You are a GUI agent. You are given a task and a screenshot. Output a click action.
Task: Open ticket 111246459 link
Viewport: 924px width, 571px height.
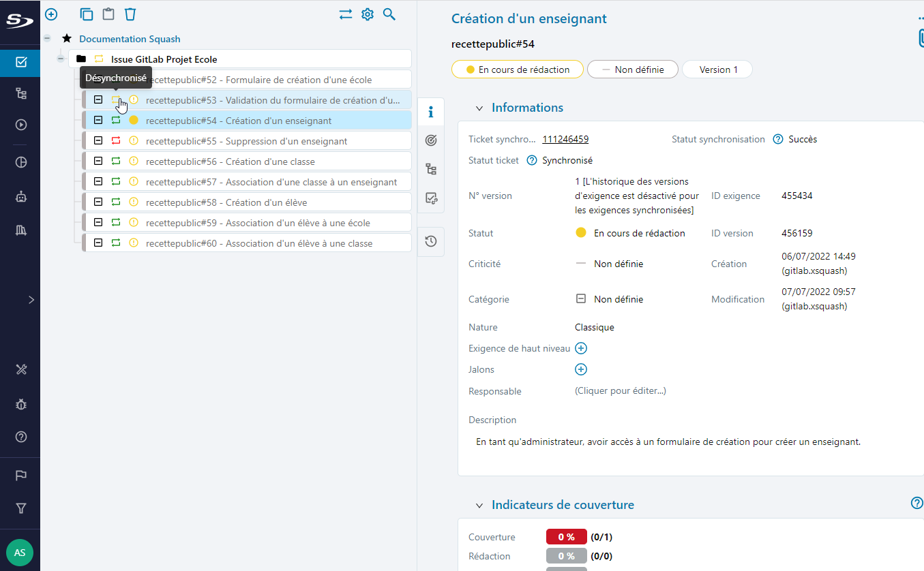(x=565, y=138)
